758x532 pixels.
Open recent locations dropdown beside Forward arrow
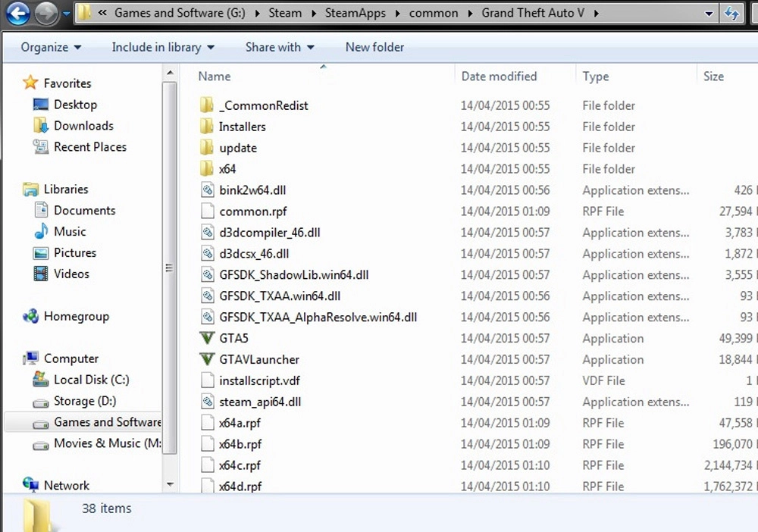67,14
